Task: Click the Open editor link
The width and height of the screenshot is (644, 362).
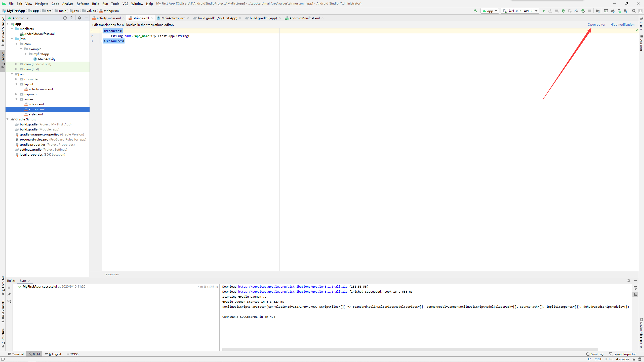Action: [596, 25]
